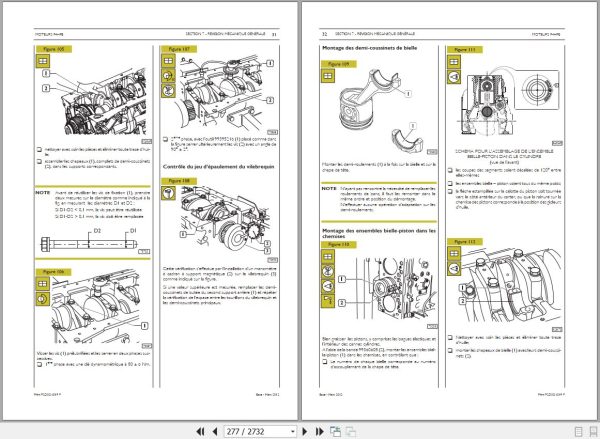Click the greyed-out next view icon

click(x=351, y=431)
